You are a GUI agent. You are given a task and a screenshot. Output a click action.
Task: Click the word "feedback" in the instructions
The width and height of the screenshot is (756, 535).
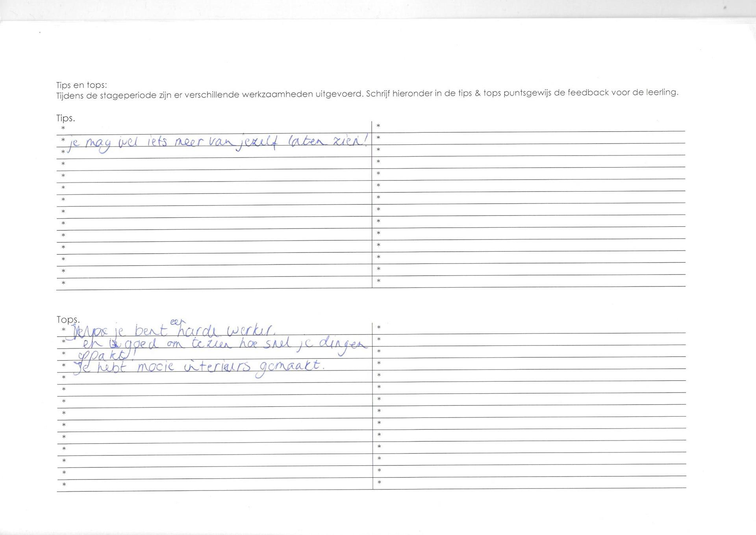point(588,93)
